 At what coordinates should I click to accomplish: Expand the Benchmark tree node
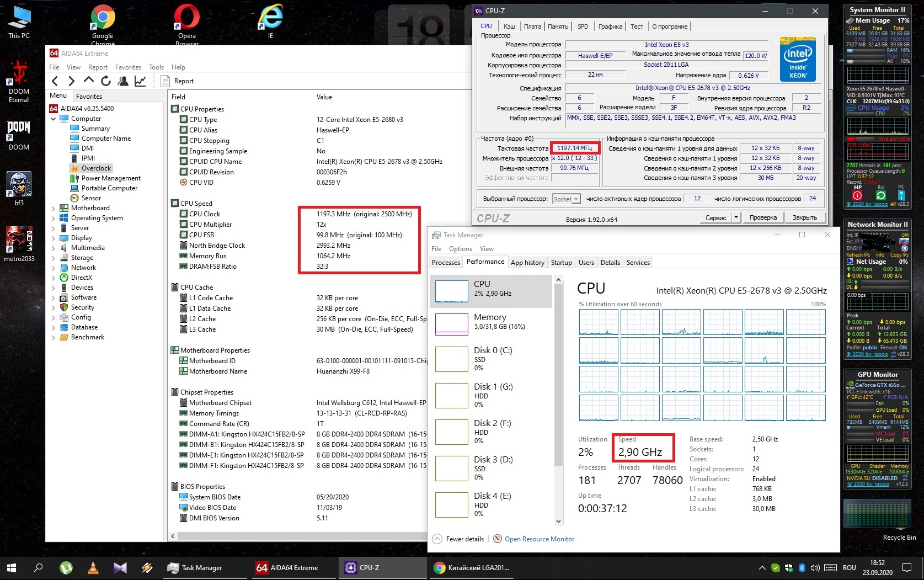[54, 337]
